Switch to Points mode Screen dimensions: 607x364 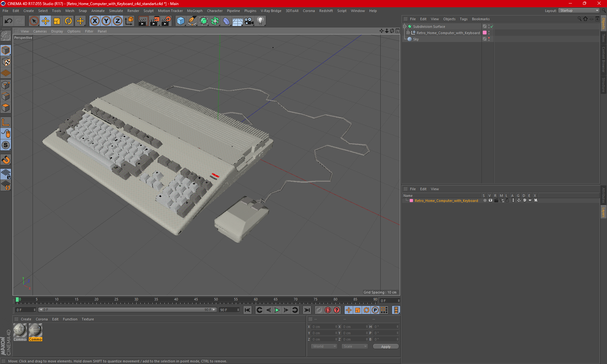[x=6, y=85]
